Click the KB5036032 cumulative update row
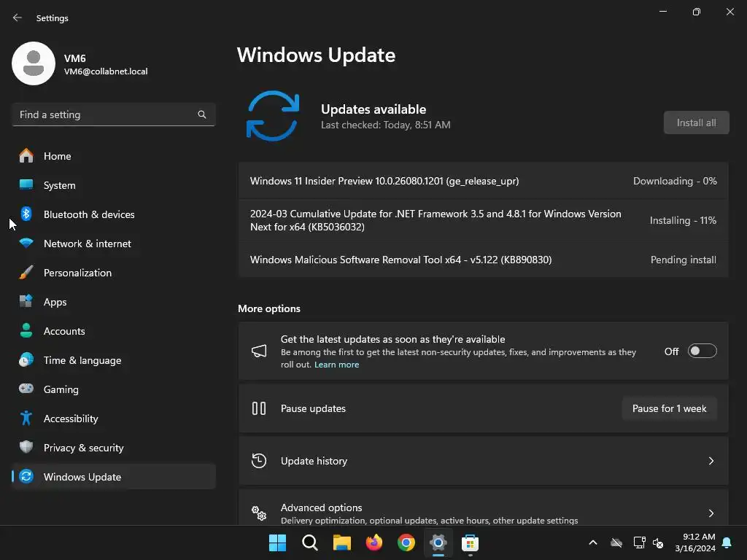 coord(483,220)
